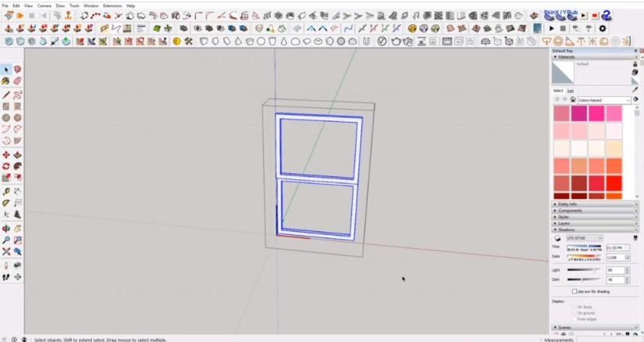Click the Light value 80 field
The height and width of the screenshot is (342, 644).
(615, 270)
